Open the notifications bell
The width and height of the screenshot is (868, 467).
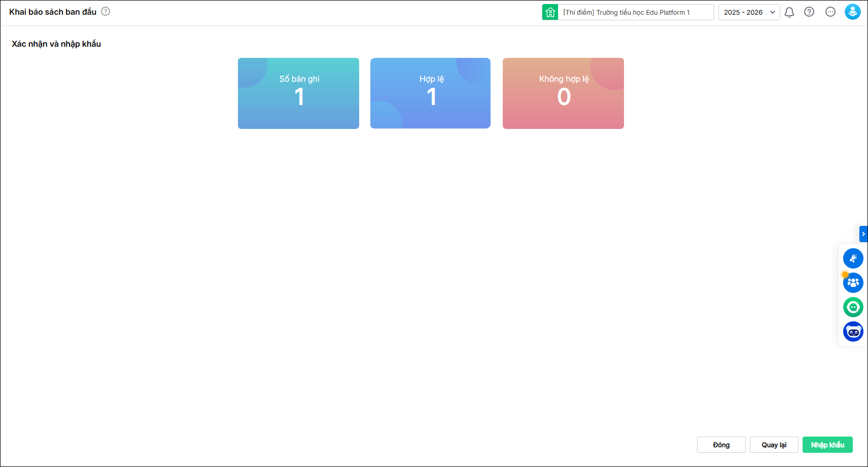point(789,12)
